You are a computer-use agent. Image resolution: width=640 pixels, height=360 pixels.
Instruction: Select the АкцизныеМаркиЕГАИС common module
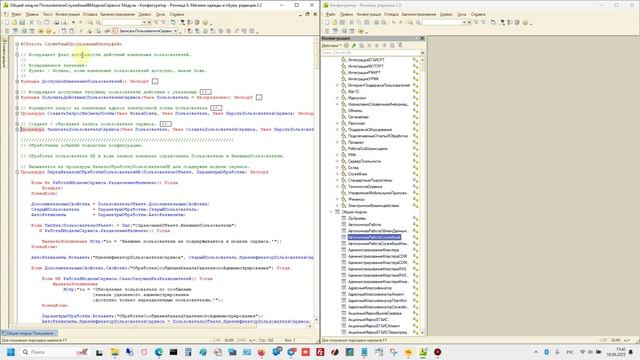pyautogui.click(x=368, y=320)
